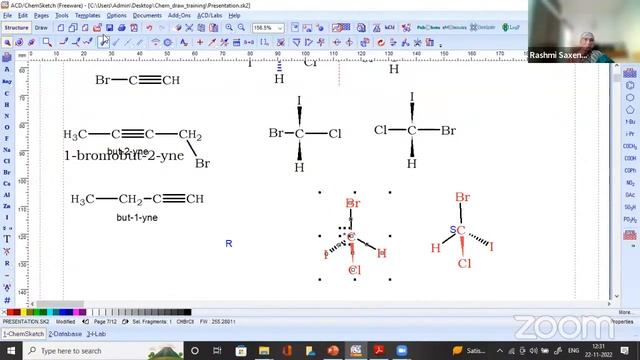This screenshot has height=360, width=640.
Task: Click the Increment Charge plus tool
Action: point(200,42)
